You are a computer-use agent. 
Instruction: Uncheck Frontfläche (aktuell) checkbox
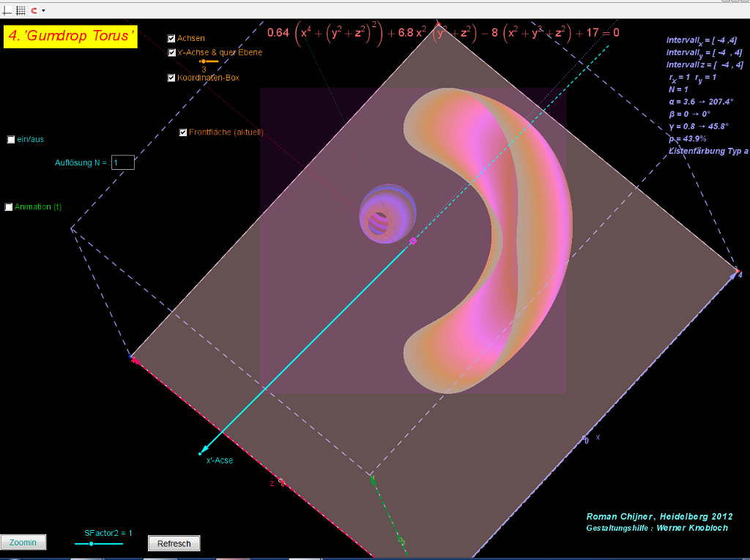[x=183, y=132]
